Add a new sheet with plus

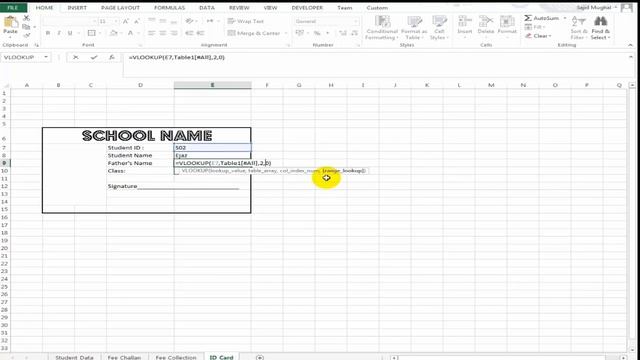[x=260, y=357]
